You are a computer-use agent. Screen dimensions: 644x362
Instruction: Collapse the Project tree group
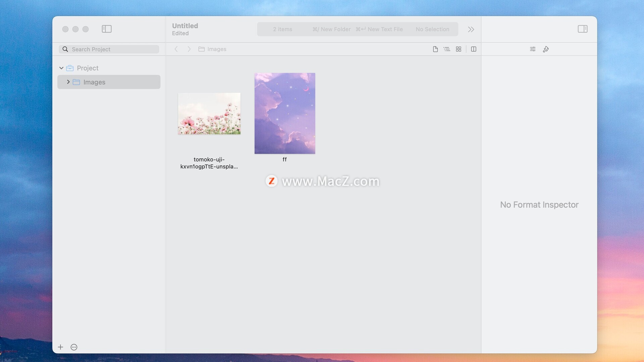[61, 68]
